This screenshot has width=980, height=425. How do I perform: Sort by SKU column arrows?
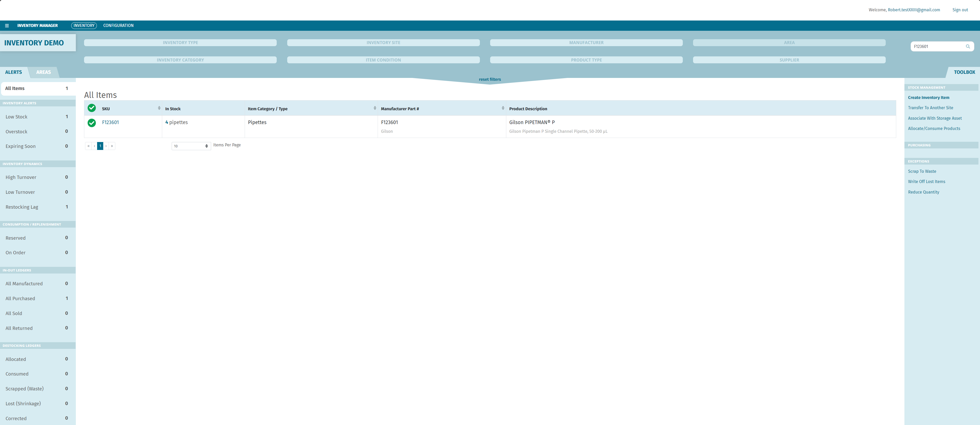pos(159,108)
